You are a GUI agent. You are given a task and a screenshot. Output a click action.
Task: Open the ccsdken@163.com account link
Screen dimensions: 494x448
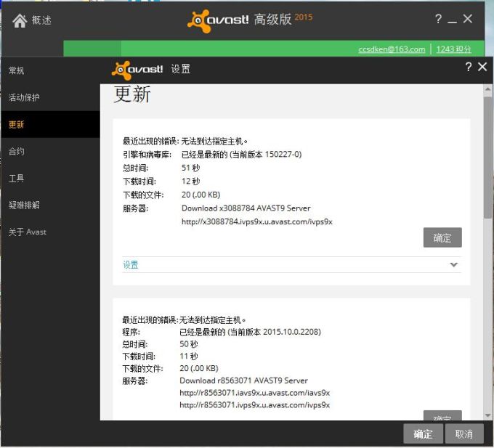[x=392, y=49]
